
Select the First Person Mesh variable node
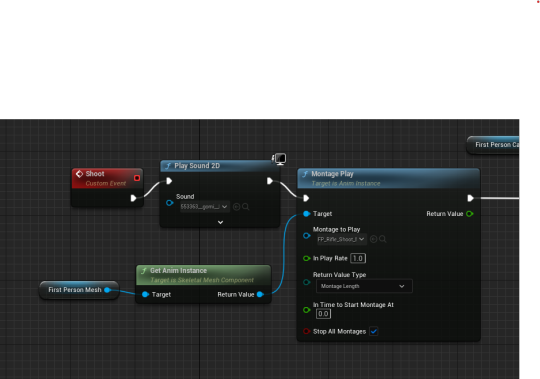coord(79,290)
